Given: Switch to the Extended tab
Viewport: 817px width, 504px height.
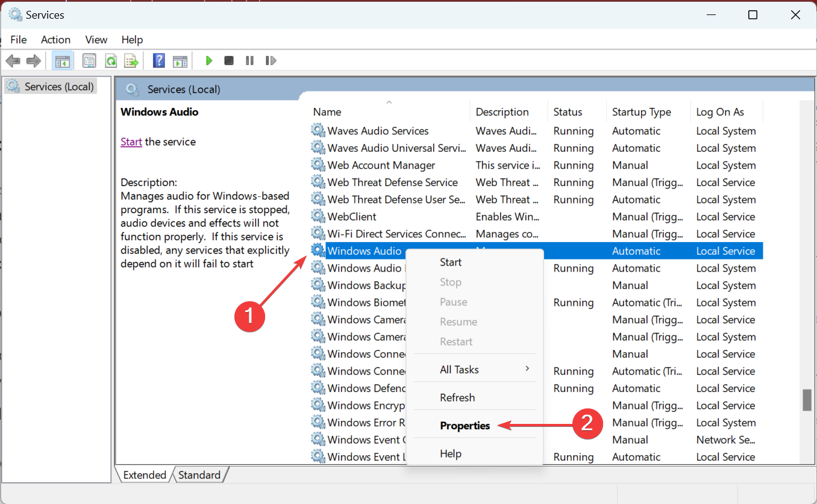Looking at the screenshot, I should [145, 475].
